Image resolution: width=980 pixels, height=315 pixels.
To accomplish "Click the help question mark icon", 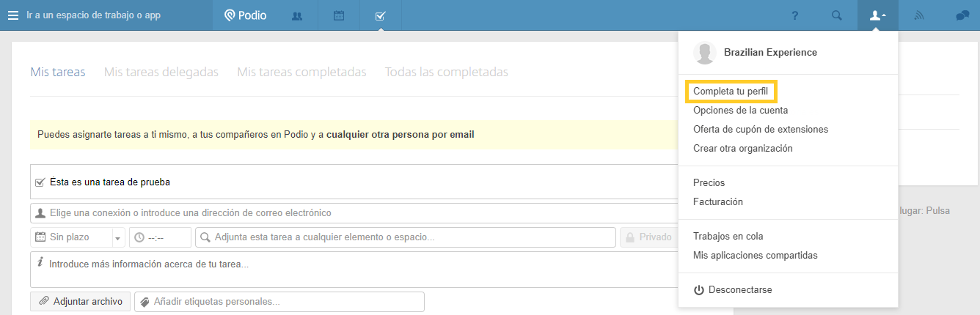I will (795, 15).
